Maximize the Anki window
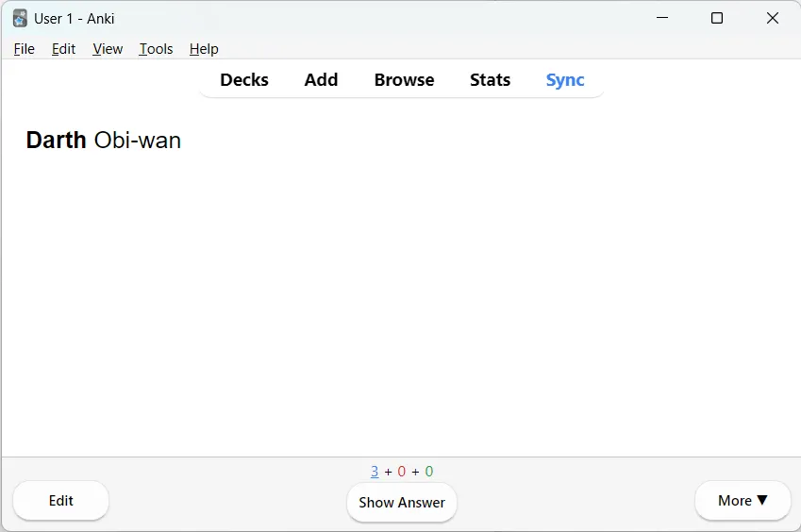The height and width of the screenshot is (532, 801). point(717,18)
